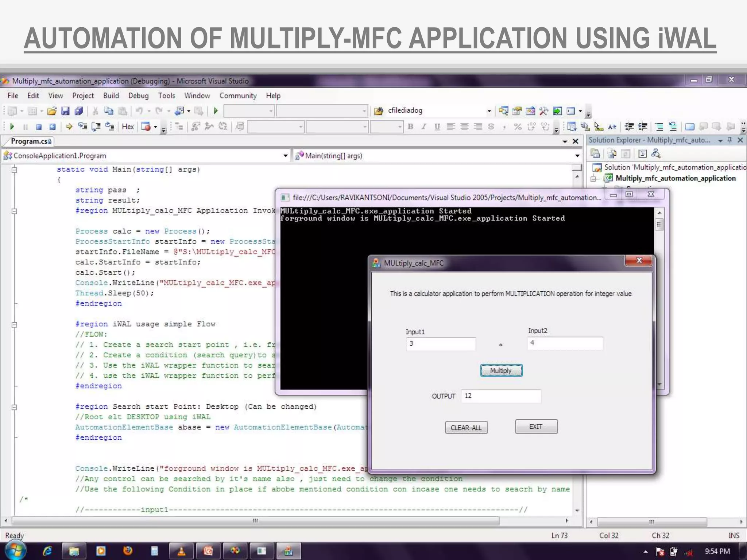This screenshot has height=560, width=747.
Task: Collapse the MULtiply_calc_MFC Application region
Action: (x=14, y=211)
